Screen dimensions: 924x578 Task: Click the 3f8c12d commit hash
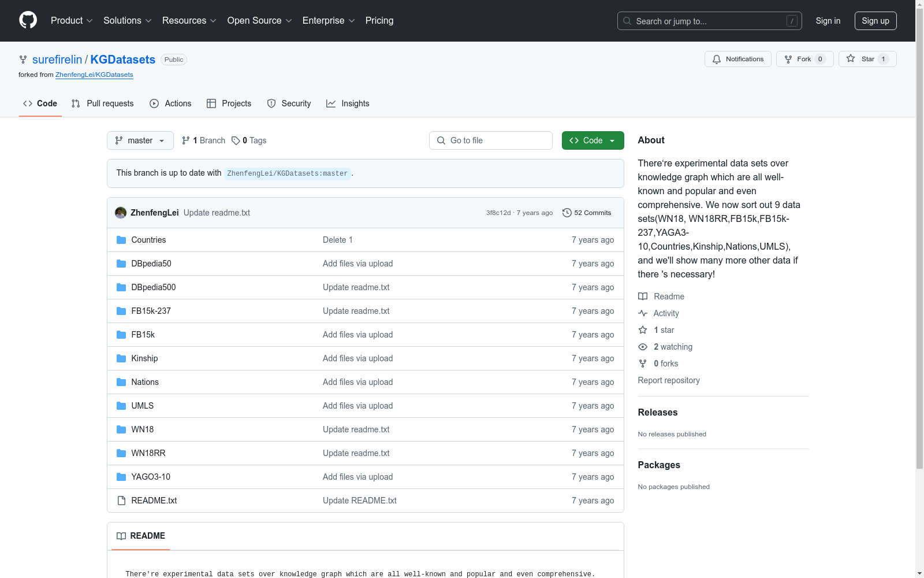498,213
